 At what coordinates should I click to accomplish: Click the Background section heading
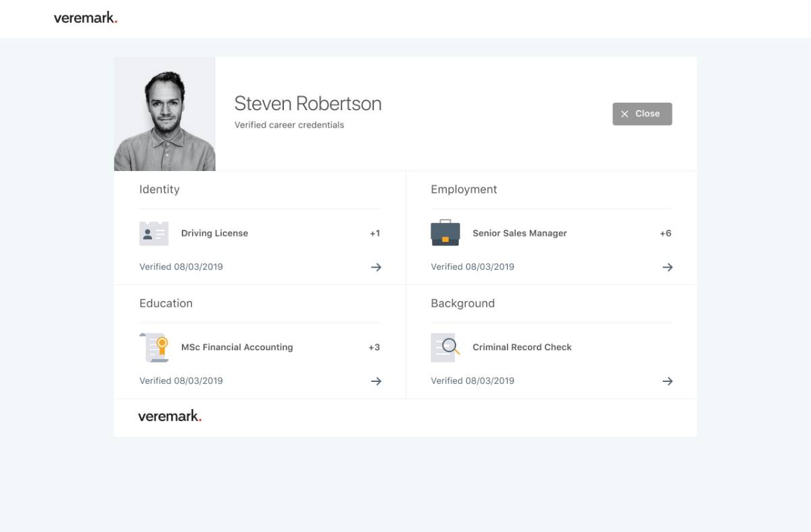[x=463, y=304]
